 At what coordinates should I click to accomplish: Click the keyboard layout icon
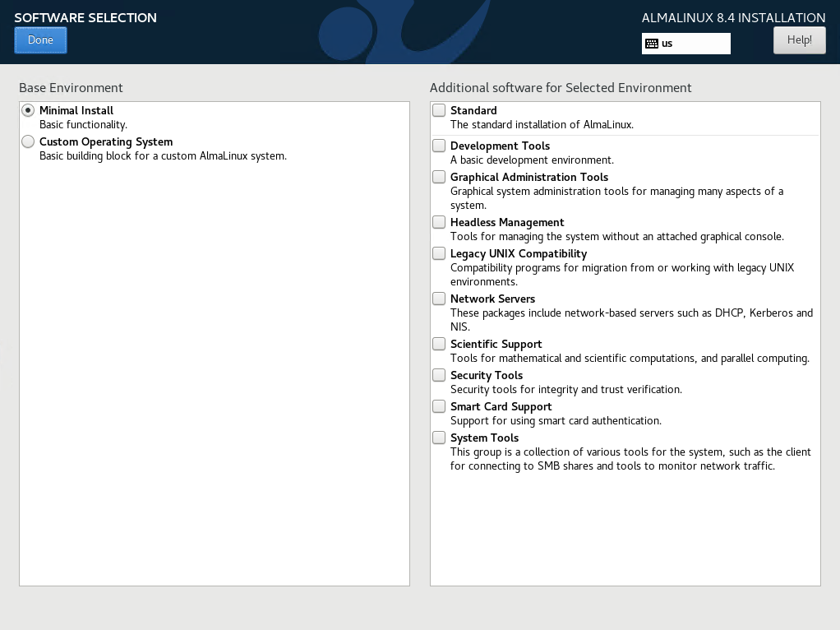click(x=652, y=44)
